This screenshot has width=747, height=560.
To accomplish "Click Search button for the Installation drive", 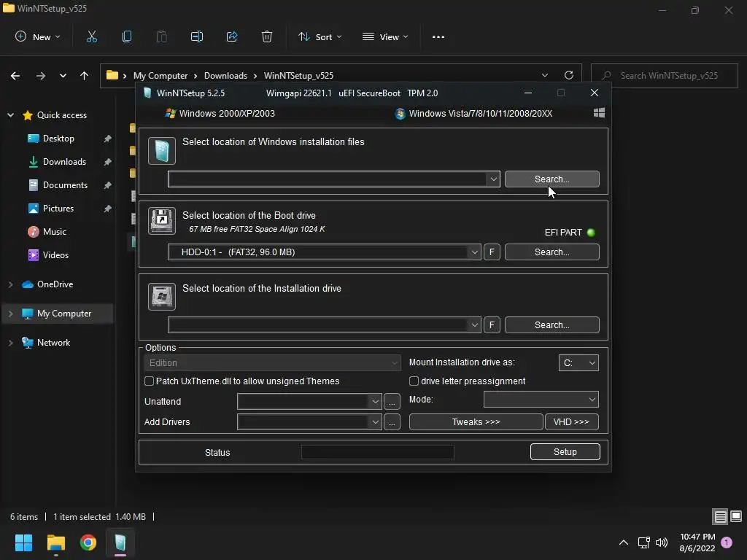I will click(x=551, y=324).
